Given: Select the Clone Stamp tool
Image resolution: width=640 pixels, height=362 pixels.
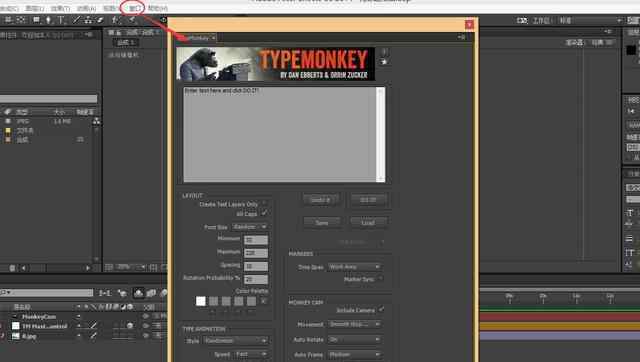Looking at the screenshot, I should (x=88, y=20).
